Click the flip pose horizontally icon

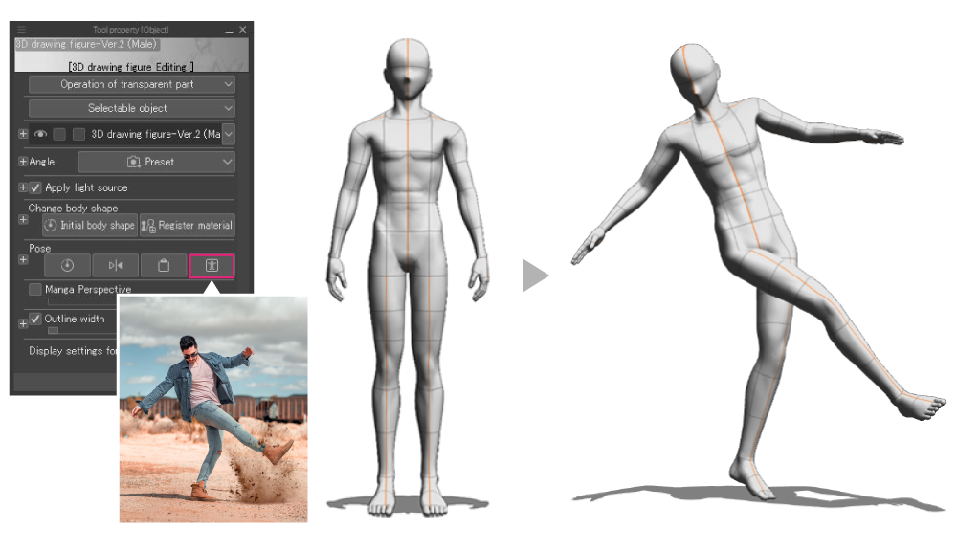click(115, 265)
